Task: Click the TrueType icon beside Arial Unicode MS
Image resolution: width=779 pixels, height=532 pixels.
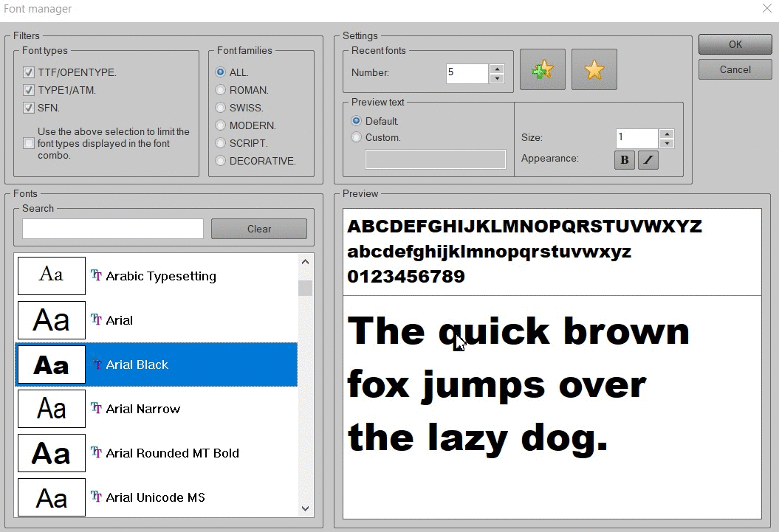Action: [96, 497]
